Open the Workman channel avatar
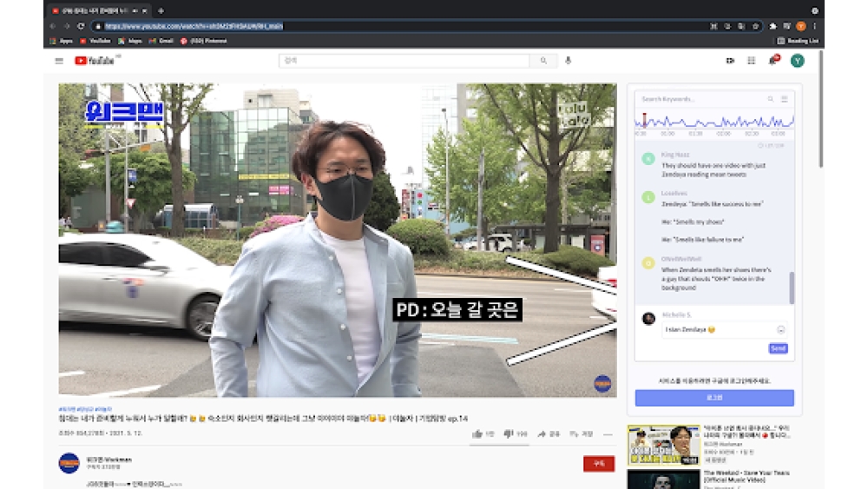868x489 pixels. [x=69, y=463]
